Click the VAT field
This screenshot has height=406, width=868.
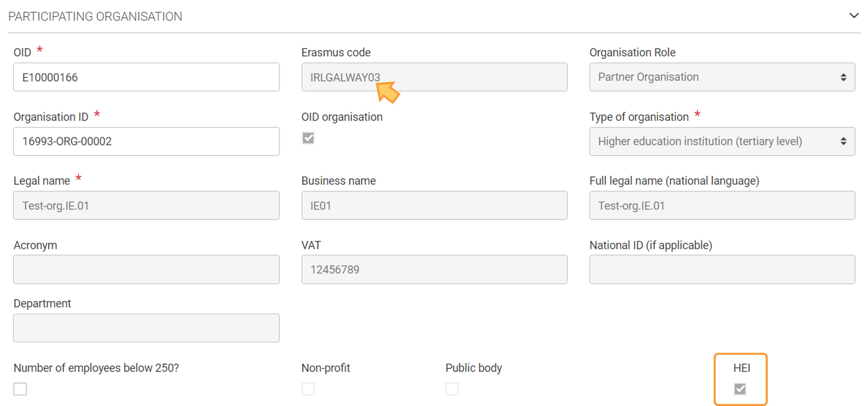[x=434, y=269]
